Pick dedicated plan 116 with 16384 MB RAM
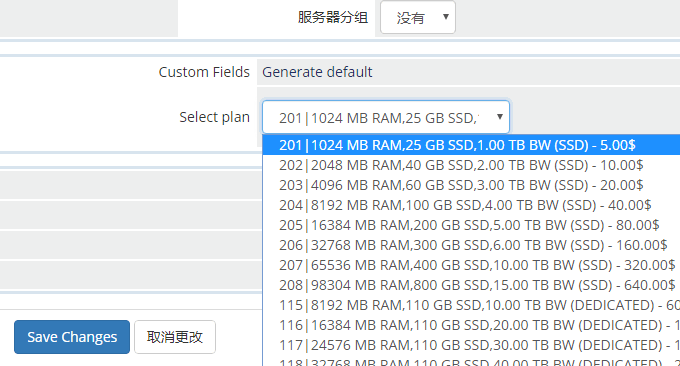680x366 pixels. [x=471, y=325]
